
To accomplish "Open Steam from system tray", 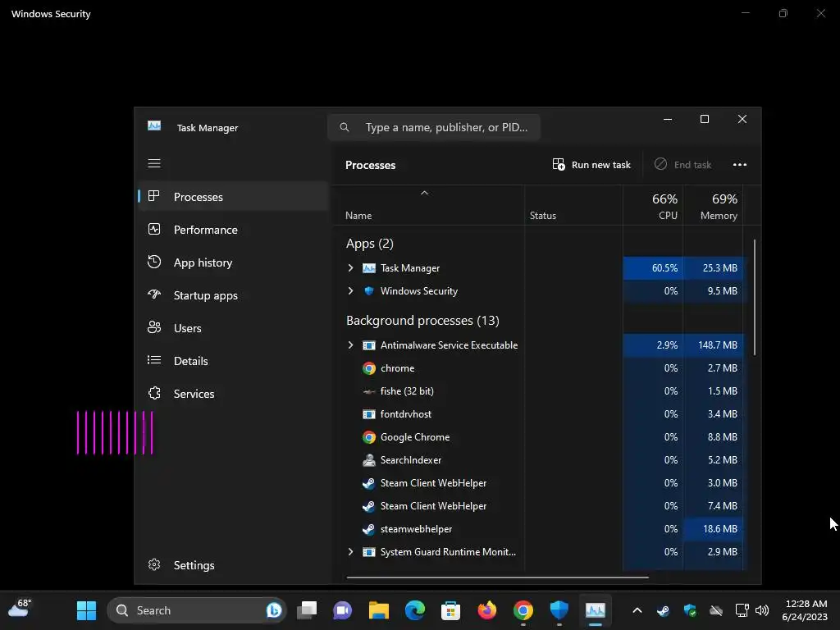I will (663, 610).
